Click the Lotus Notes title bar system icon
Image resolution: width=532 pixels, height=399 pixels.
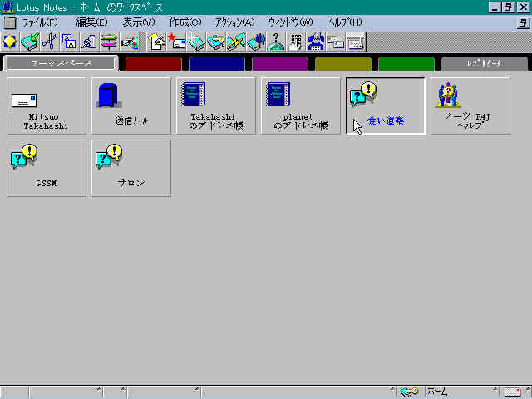coord(8,7)
